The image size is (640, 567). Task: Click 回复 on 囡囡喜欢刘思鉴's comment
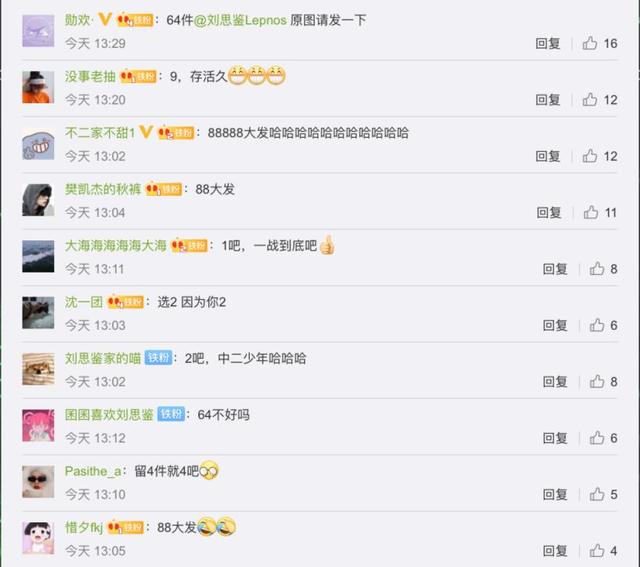(555, 438)
